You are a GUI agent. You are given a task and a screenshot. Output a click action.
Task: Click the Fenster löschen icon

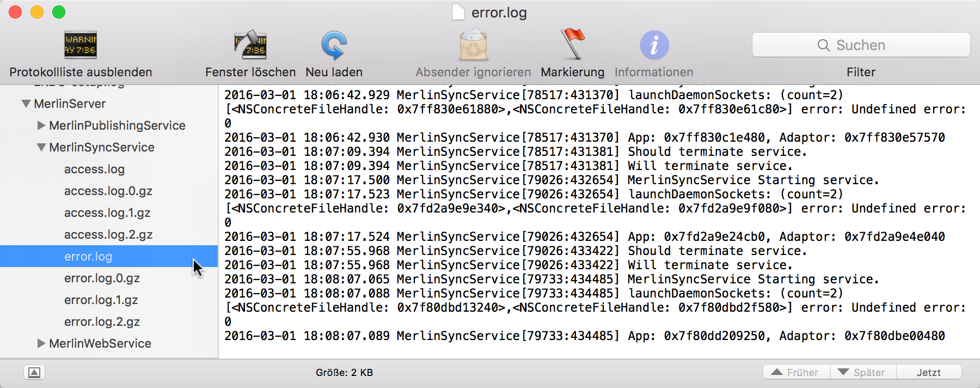coord(250,45)
